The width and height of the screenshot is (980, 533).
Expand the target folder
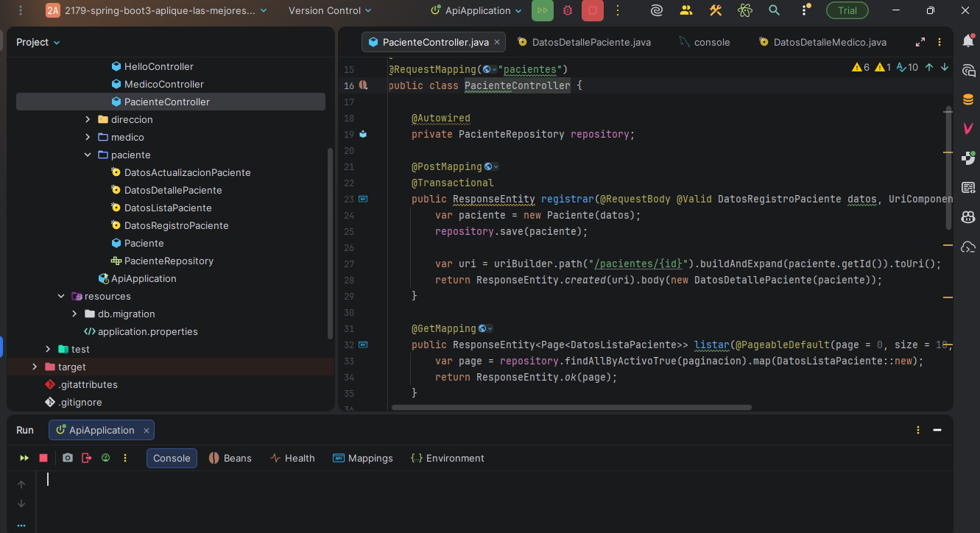point(35,367)
